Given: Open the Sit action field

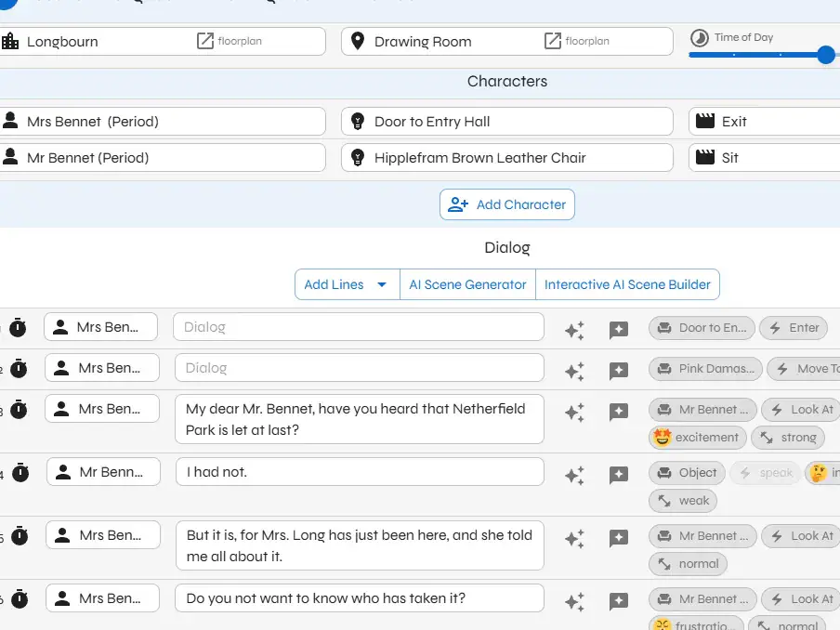Looking at the screenshot, I should point(765,158).
